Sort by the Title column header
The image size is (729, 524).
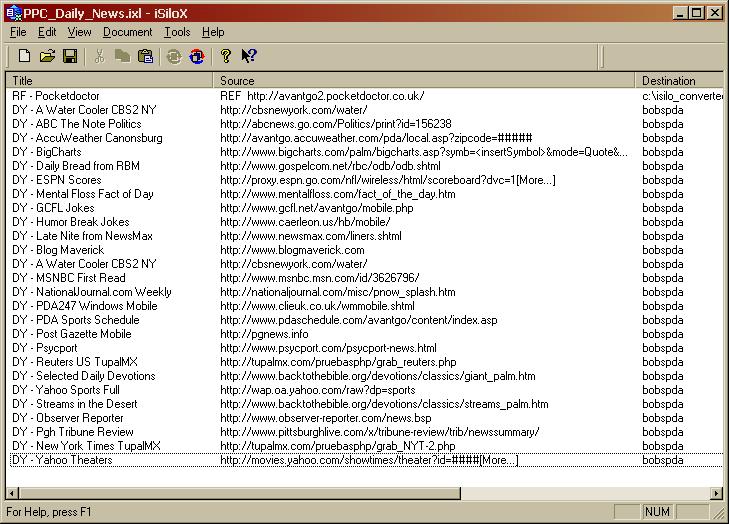[109, 80]
